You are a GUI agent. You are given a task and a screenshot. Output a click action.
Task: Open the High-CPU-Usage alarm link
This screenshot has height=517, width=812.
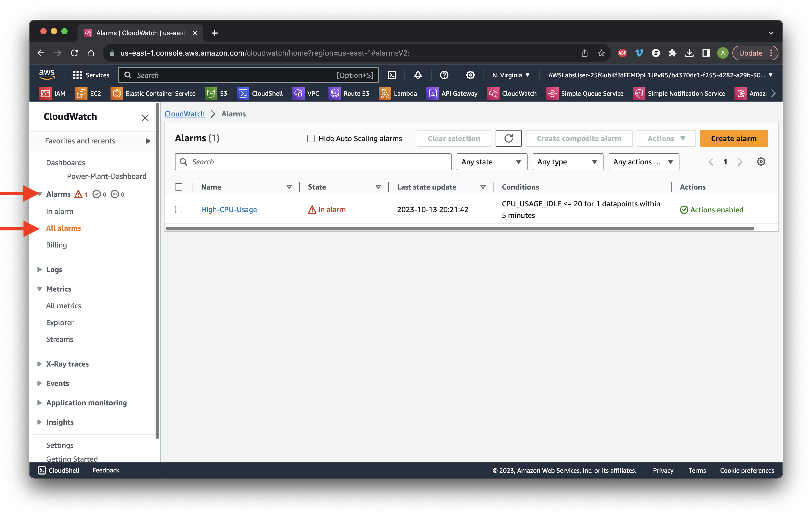point(229,209)
